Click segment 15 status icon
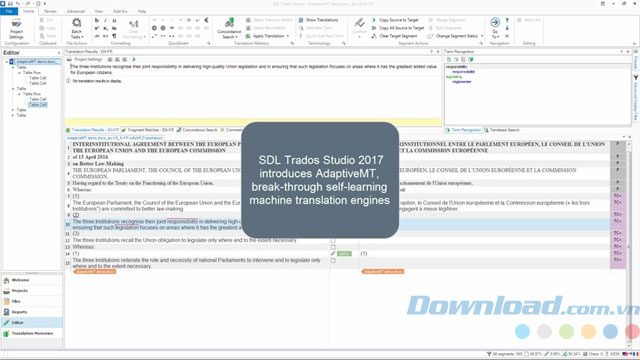 333,260
